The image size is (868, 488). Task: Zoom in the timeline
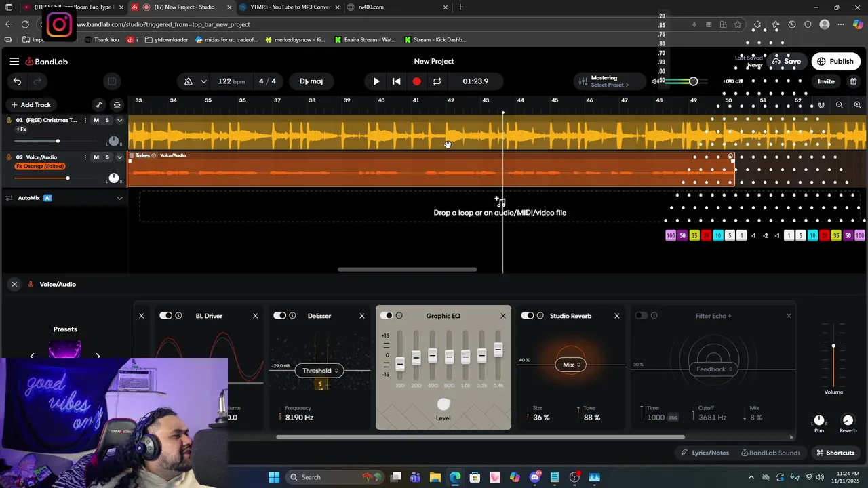(x=857, y=105)
